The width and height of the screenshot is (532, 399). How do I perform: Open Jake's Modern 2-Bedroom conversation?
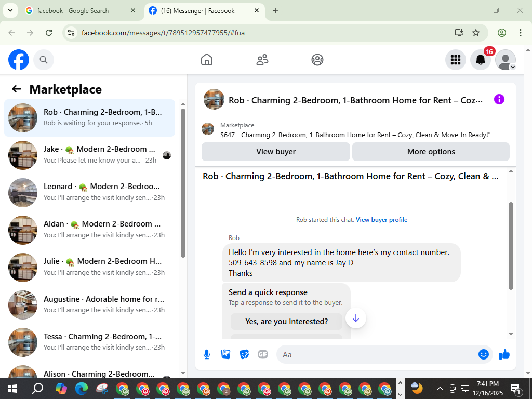[89, 155]
